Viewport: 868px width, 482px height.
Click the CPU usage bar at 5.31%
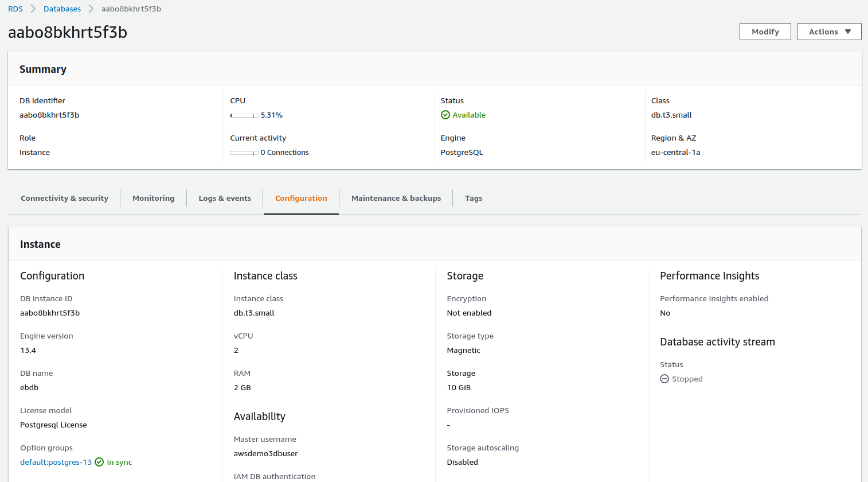(x=244, y=115)
